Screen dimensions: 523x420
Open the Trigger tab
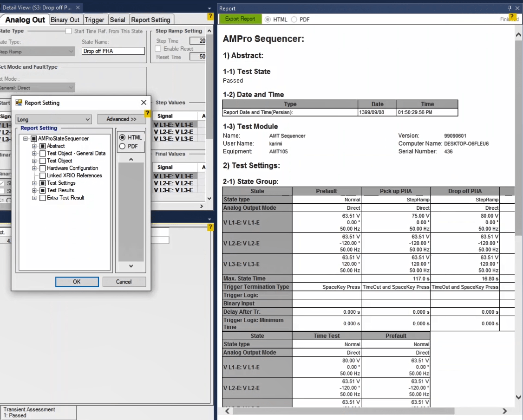[94, 19]
